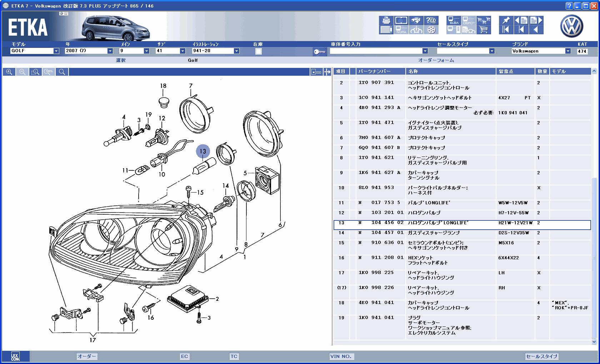Open the オーダーフォーム tab
The image size is (600, 364).
(x=436, y=60)
